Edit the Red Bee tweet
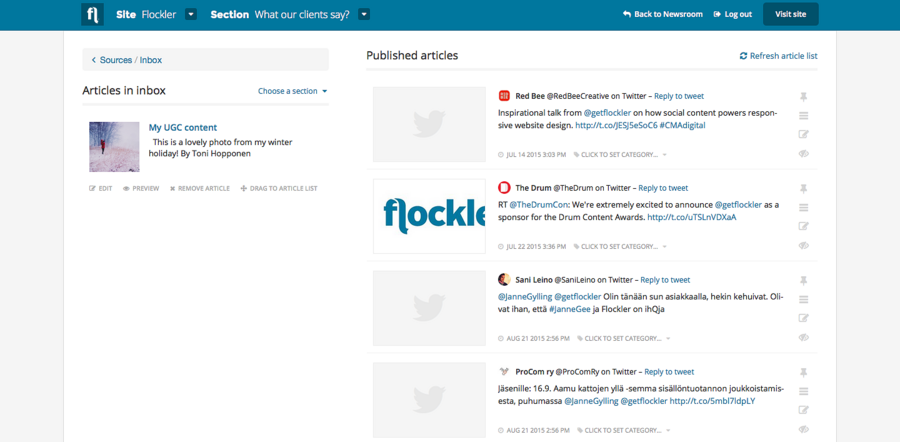Screen dimensions: 900x442 pyautogui.click(x=804, y=134)
